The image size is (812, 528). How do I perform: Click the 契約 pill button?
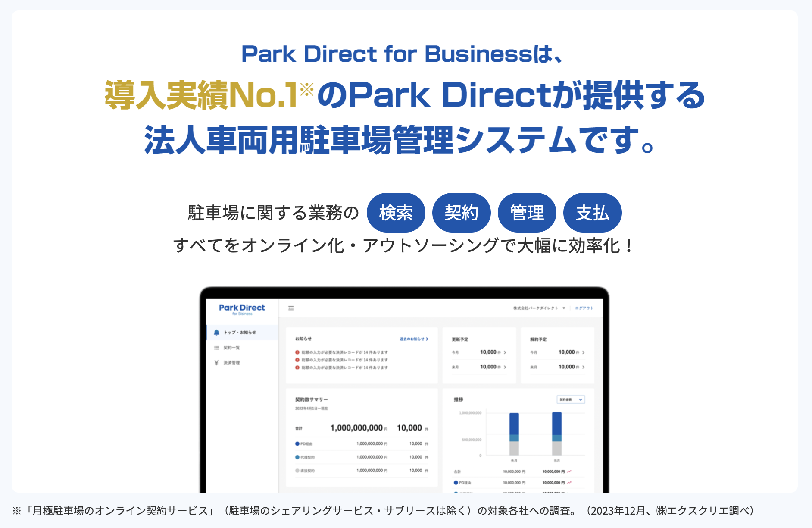coord(461,213)
